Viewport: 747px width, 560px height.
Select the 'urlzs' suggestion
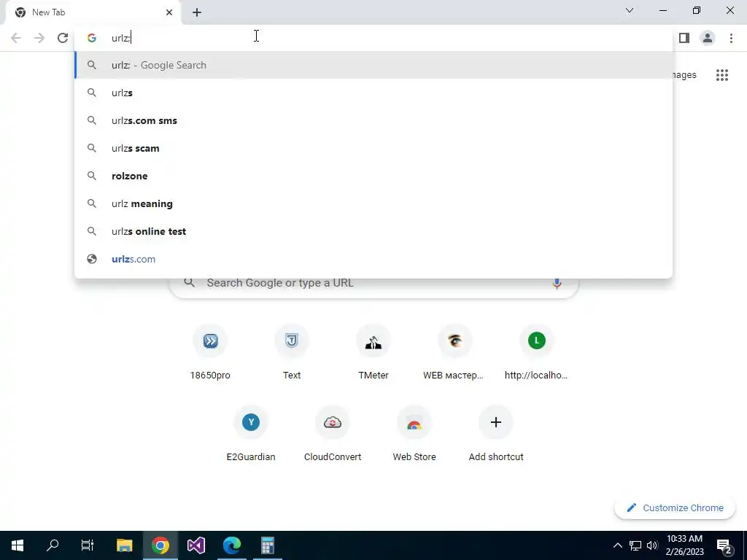click(x=373, y=93)
